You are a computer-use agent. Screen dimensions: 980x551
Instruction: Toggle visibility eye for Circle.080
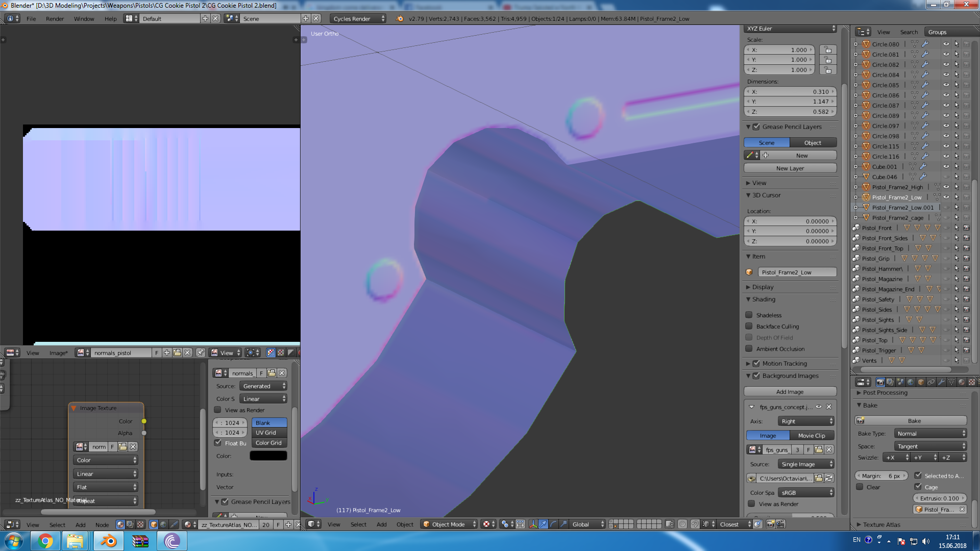point(946,44)
